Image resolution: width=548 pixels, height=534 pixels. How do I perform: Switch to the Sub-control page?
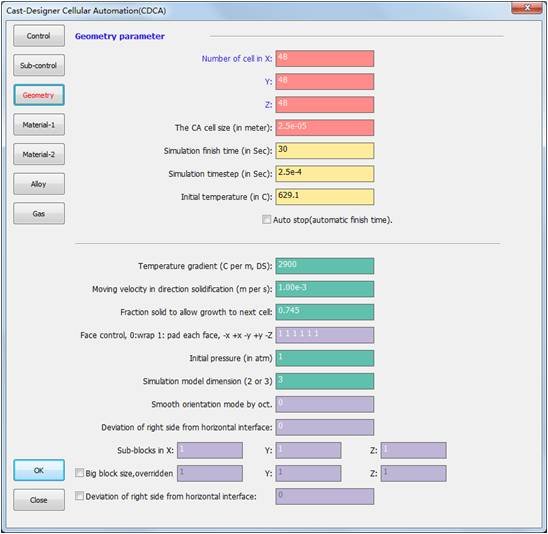tap(39, 65)
